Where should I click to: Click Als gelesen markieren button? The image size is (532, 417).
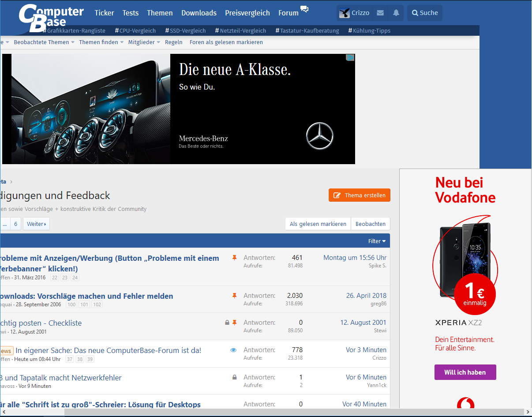click(318, 224)
